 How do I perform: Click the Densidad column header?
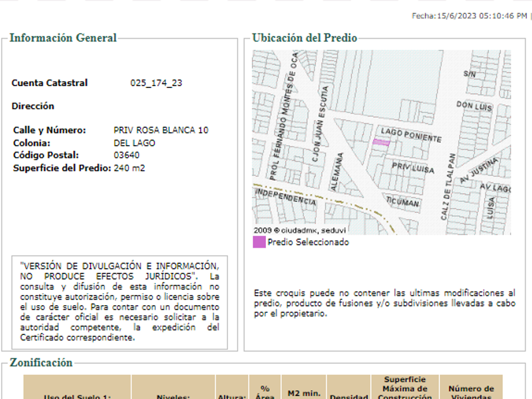(x=348, y=396)
